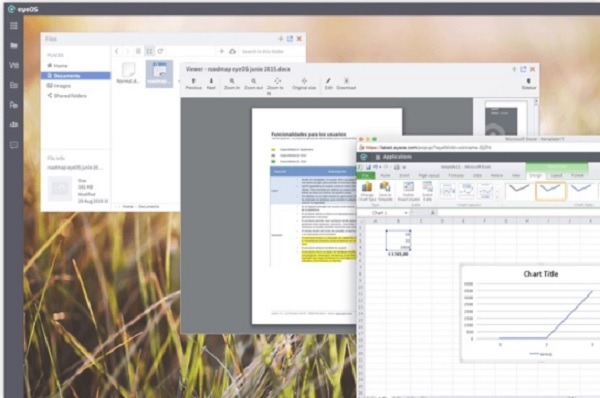Click Save As Template in Excel ribbon

pos(385,192)
